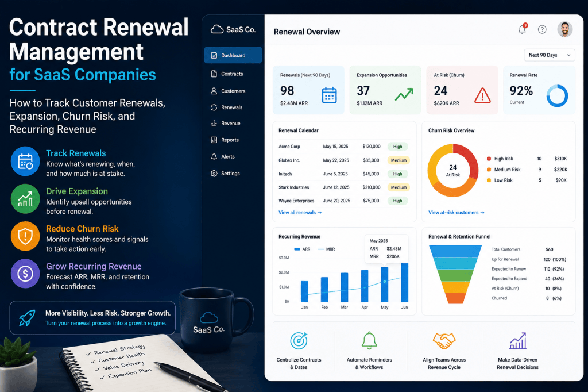This screenshot has height=392, width=588.
Task: Click the Renewal Rate donut ring
Action: tap(557, 96)
